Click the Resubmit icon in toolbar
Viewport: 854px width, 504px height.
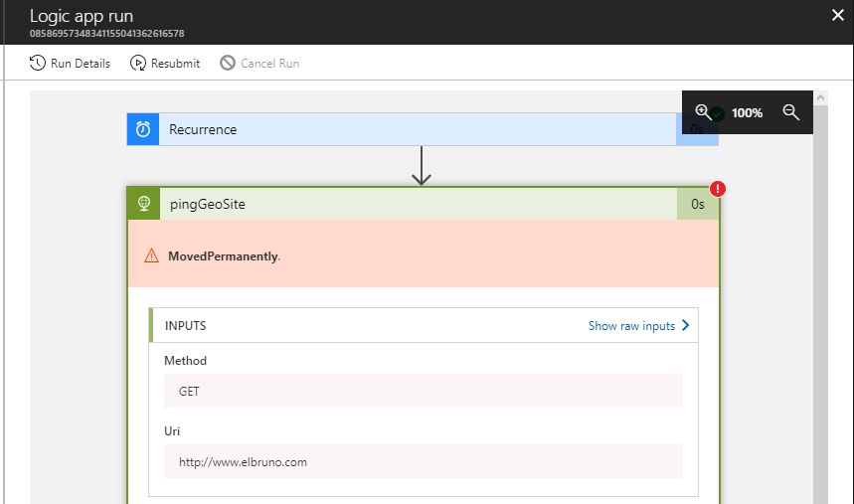pos(136,64)
